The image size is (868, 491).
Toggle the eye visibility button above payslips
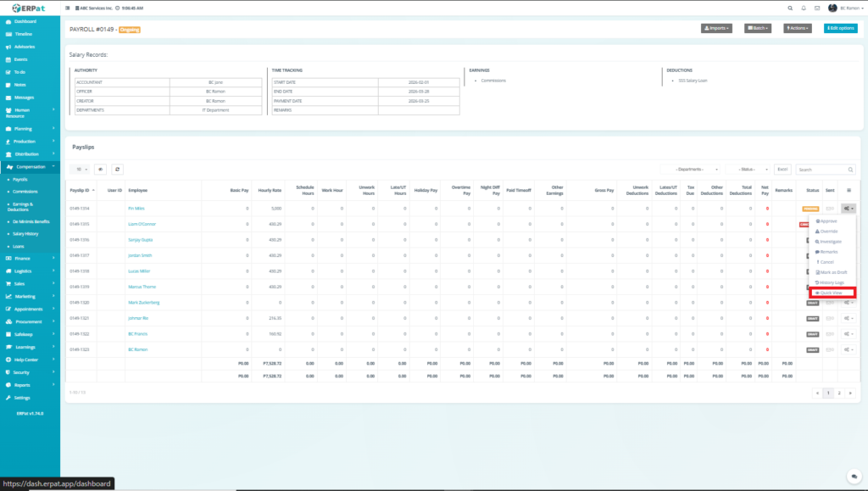pyautogui.click(x=100, y=169)
